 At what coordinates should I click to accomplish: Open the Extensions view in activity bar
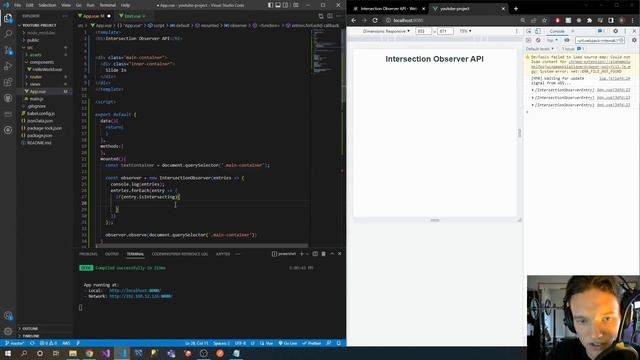click(8, 82)
